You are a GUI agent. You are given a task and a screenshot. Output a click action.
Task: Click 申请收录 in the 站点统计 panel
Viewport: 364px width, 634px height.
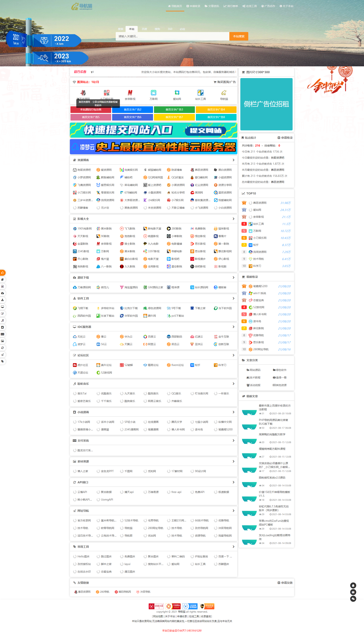click(x=285, y=138)
